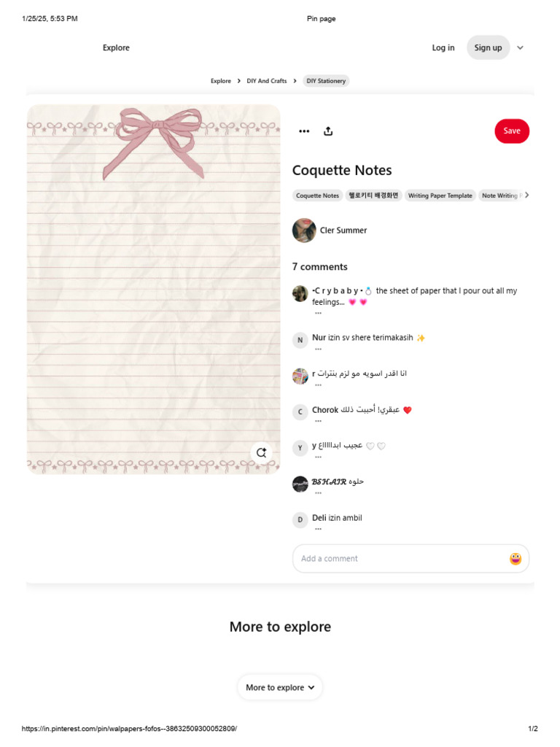Open the Coquette Notes pin image
Screen dimensions: 560x747
point(153,289)
